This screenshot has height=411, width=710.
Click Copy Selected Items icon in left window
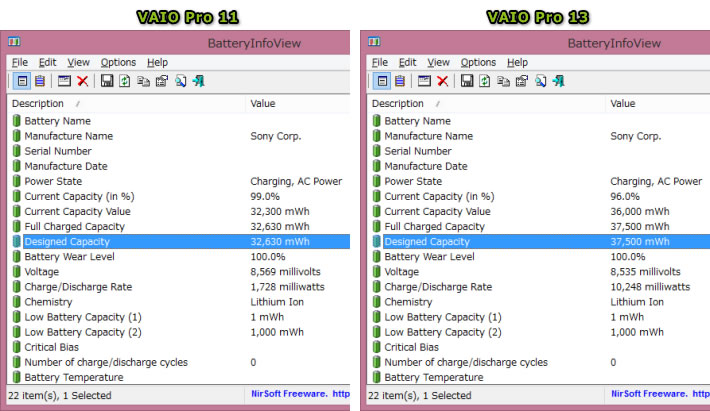(x=143, y=81)
